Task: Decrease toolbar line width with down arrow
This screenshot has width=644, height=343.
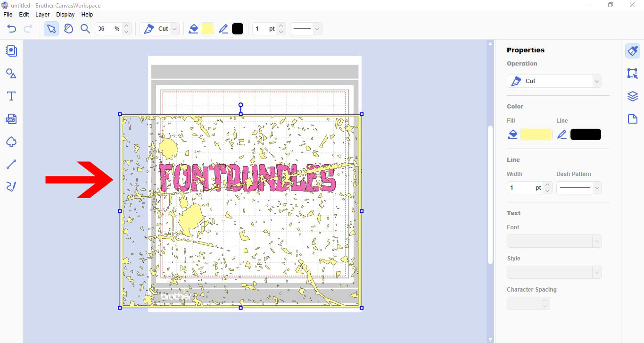Action: pos(281,32)
